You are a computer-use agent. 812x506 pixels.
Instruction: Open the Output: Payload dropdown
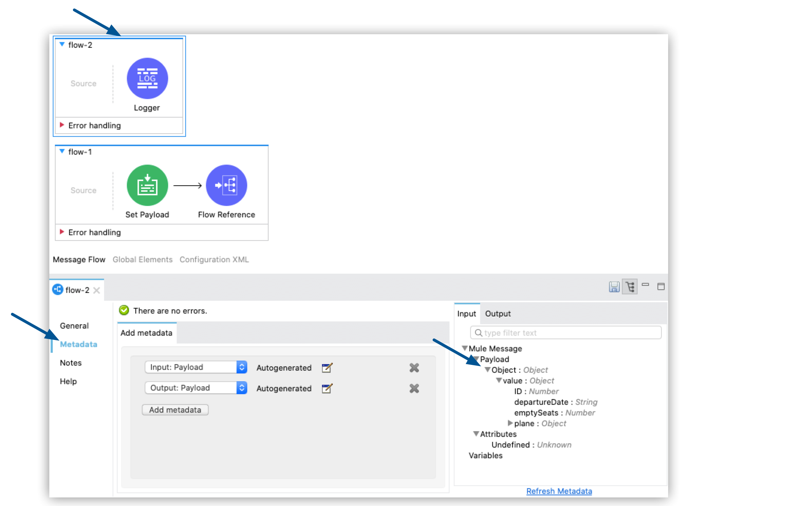point(243,387)
